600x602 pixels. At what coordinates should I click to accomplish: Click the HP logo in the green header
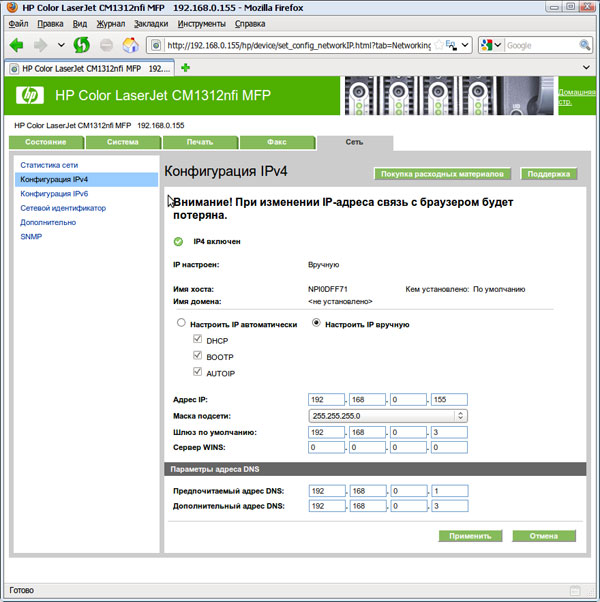(x=30, y=95)
